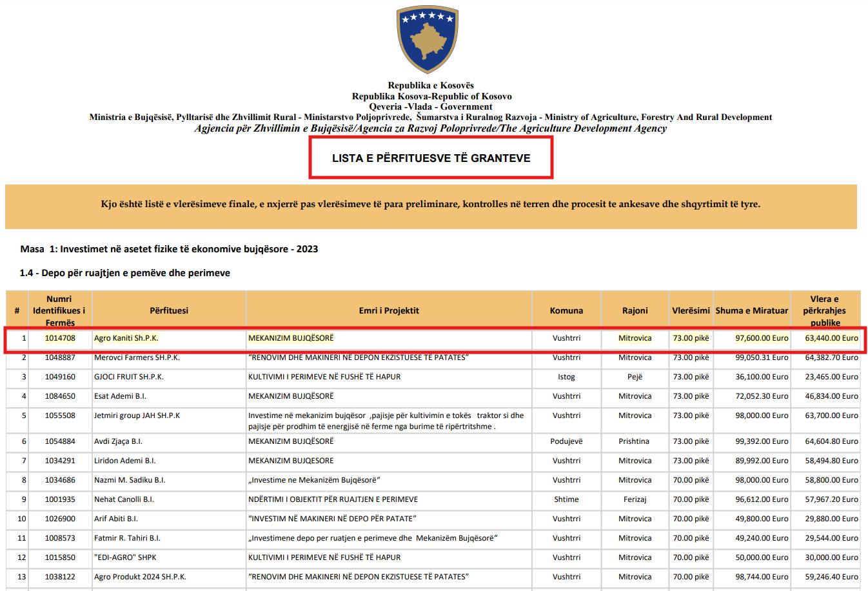Select the 'Istog' municipality cell
Screen dimensions: 868x591
click(x=566, y=377)
